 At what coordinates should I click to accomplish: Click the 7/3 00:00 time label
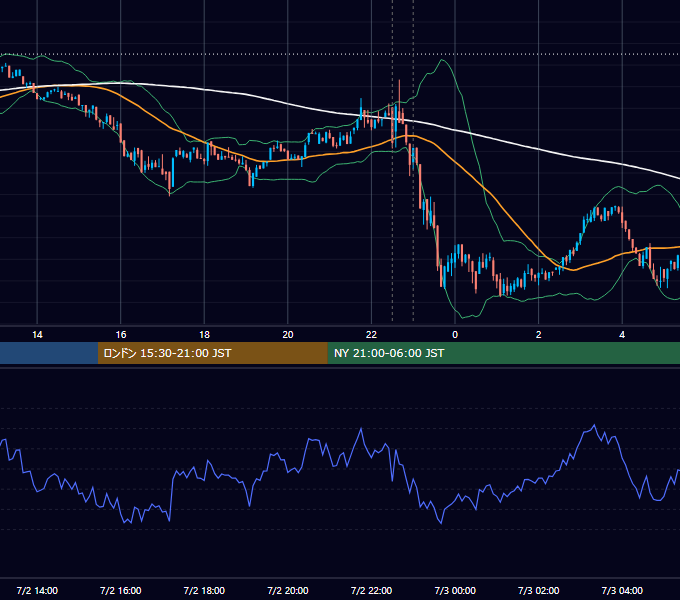[455, 590]
